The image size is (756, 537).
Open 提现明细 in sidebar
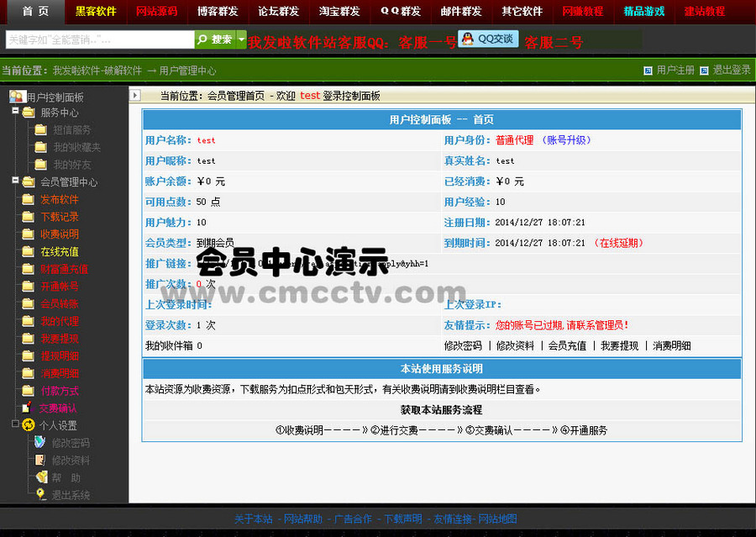pyautogui.click(x=60, y=356)
